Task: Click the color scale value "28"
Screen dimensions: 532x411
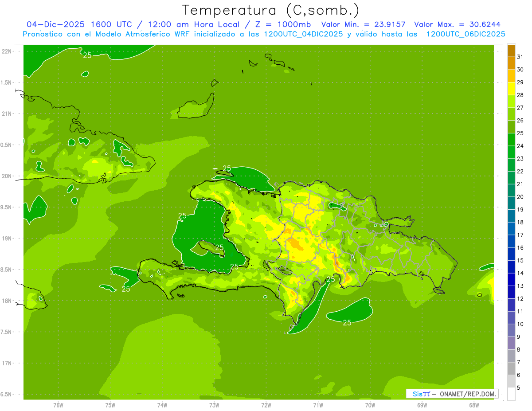Action: point(520,95)
